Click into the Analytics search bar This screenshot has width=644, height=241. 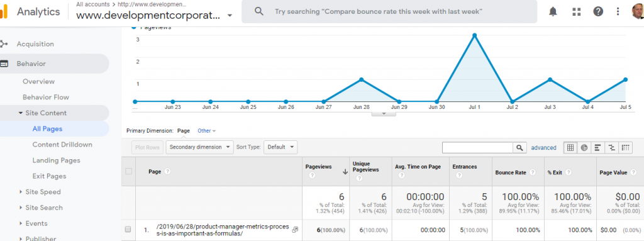(389, 11)
